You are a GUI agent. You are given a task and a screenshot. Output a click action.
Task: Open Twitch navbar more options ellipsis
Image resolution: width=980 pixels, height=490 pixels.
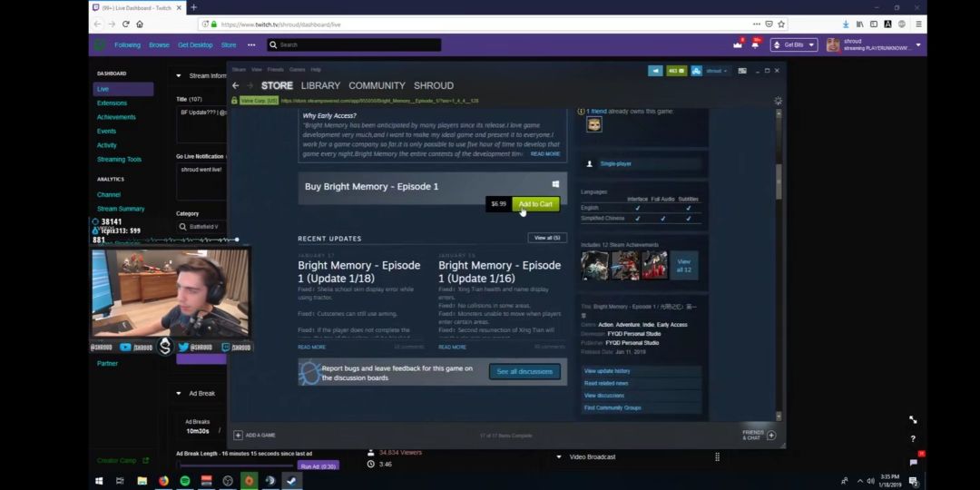pos(251,45)
